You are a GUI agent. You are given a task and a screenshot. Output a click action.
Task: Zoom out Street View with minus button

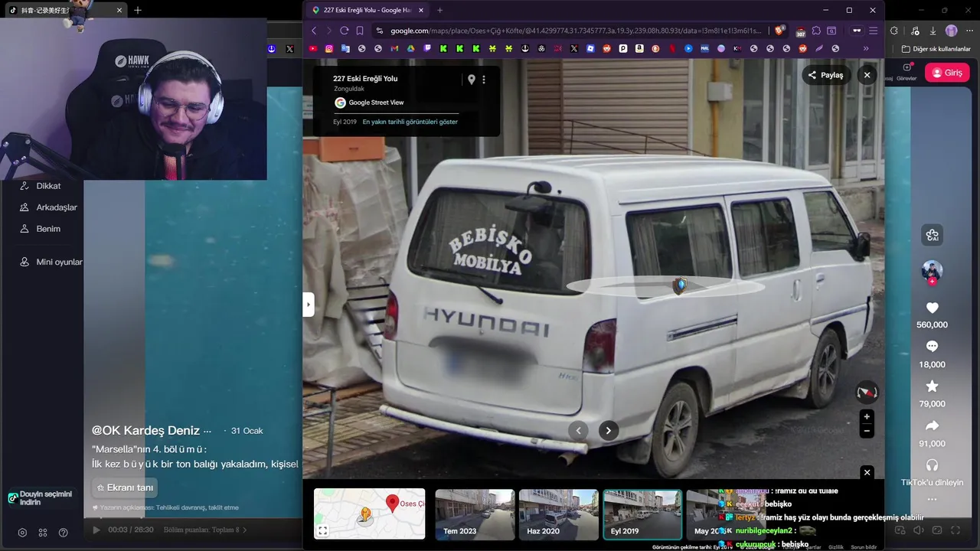(x=867, y=432)
